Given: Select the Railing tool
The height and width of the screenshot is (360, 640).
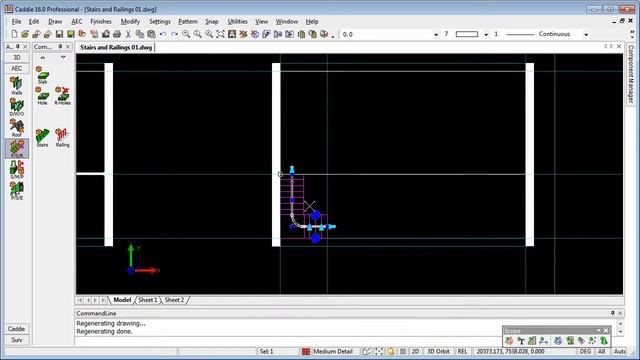Looking at the screenshot, I should tap(62, 138).
